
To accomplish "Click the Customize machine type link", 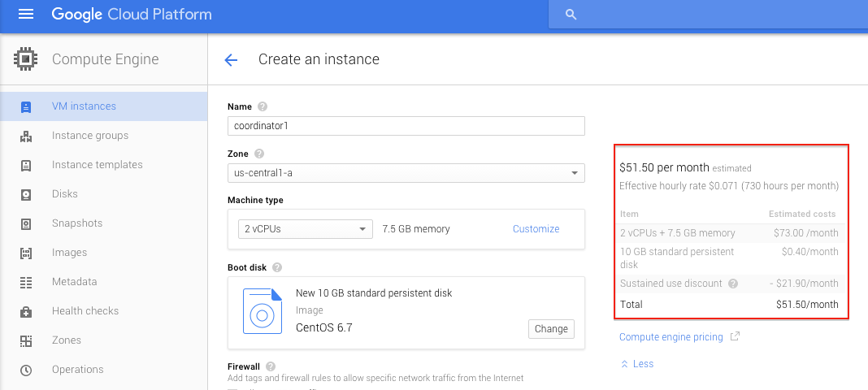I will 536,229.
